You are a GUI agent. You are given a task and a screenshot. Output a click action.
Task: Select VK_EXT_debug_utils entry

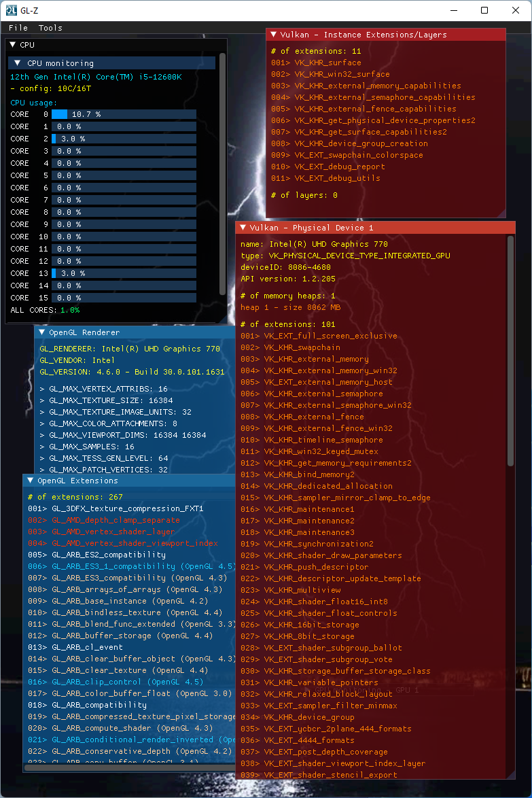(325, 178)
